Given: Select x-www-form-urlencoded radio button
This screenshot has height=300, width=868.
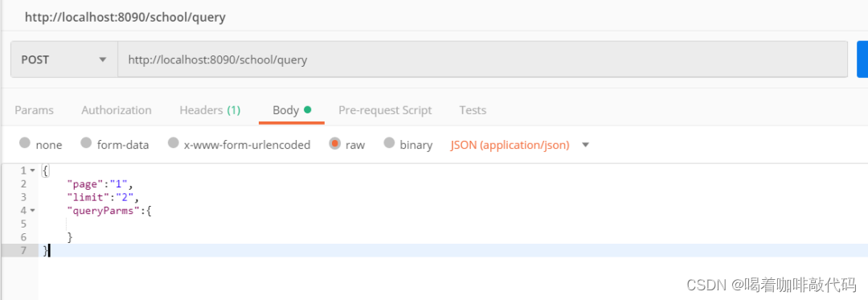Looking at the screenshot, I should 174,143.
